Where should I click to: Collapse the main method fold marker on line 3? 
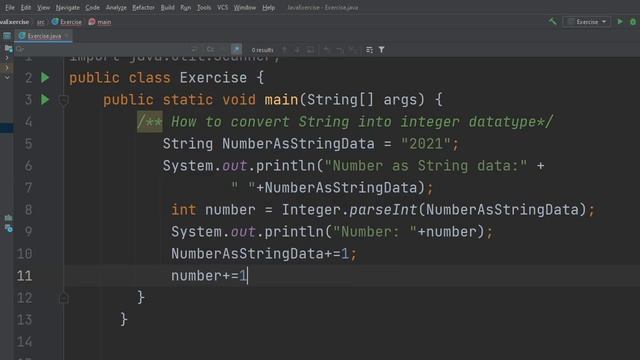click(63, 100)
